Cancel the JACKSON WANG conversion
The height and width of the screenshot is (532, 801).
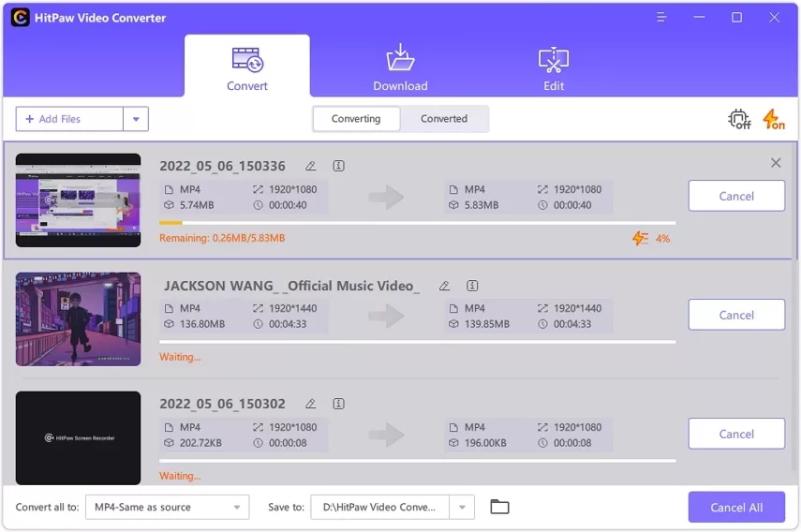coord(736,315)
